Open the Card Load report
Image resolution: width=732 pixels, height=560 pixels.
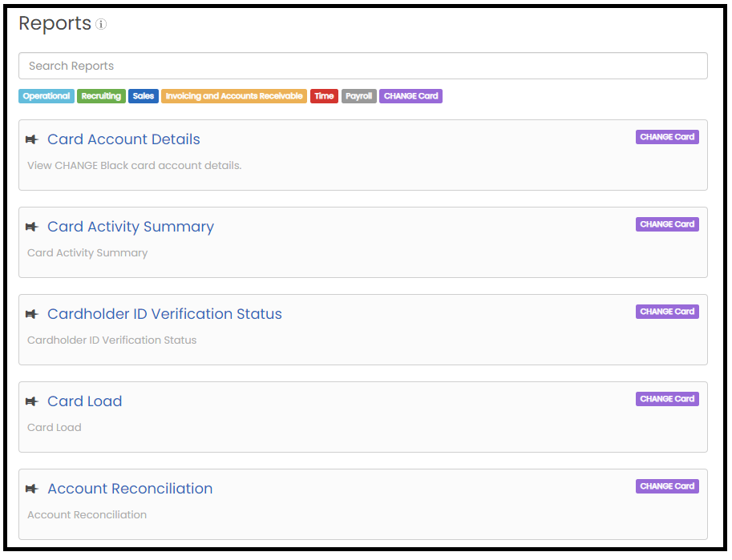click(84, 401)
